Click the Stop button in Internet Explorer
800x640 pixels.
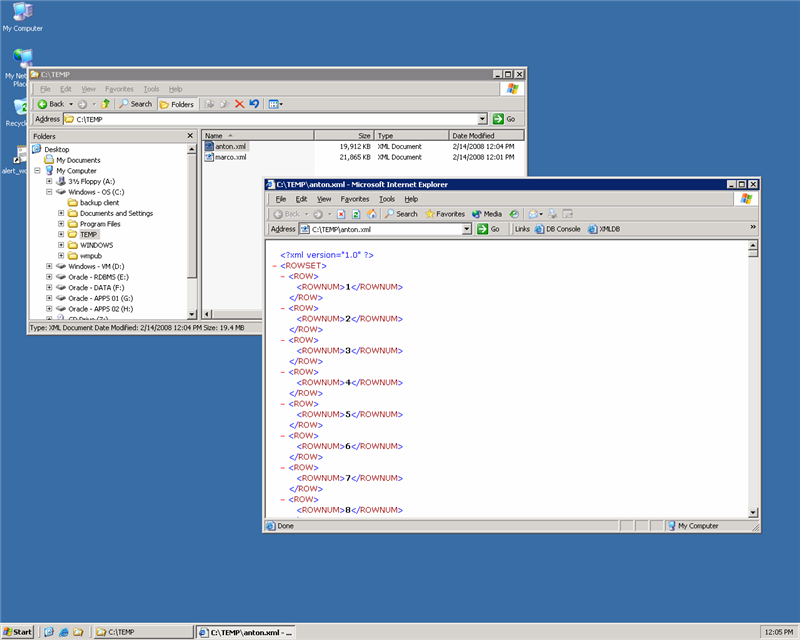coord(341,214)
